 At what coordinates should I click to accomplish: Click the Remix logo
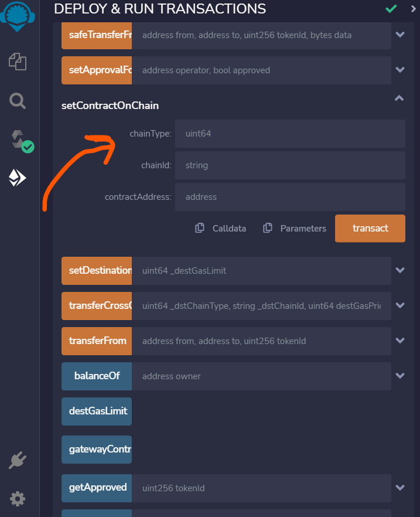point(18,16)
